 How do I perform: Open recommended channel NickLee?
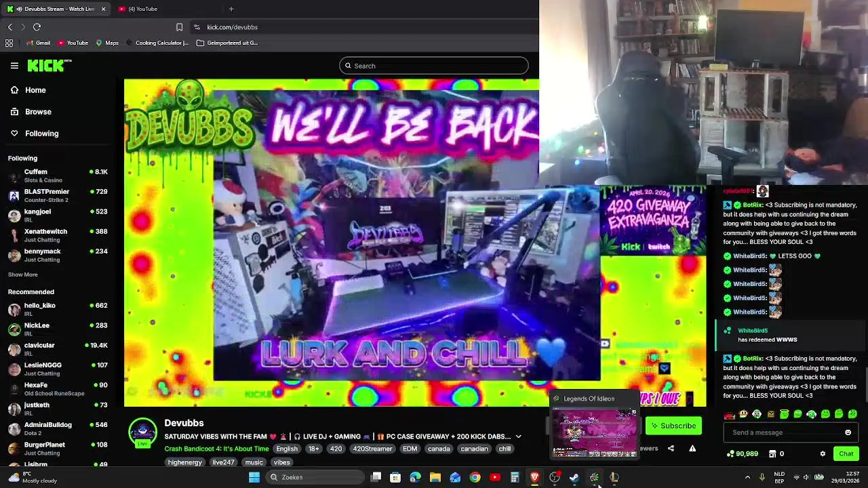point(58,329)
